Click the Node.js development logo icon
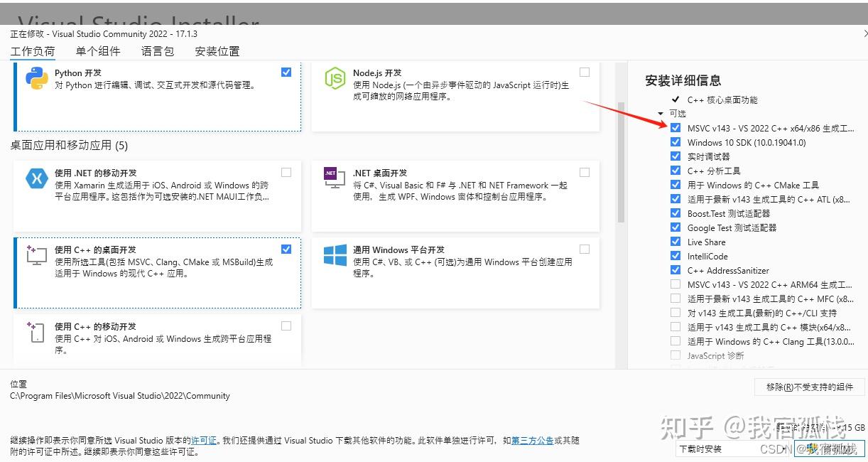This screenshot has width=868, height=462. [334, 78]
